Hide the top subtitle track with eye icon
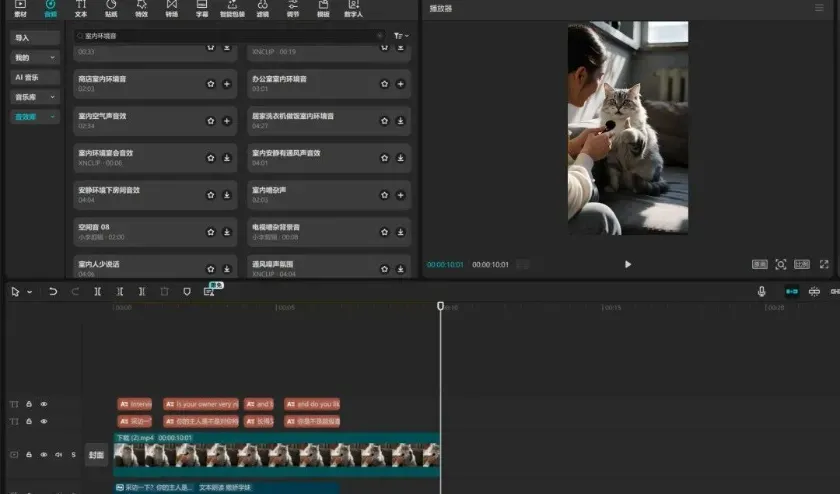840x494 pixels. [x=43, y=405]
